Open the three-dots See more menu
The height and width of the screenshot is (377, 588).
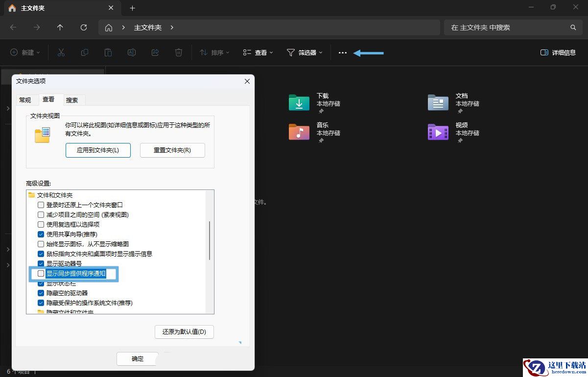(x=343, y=52)
